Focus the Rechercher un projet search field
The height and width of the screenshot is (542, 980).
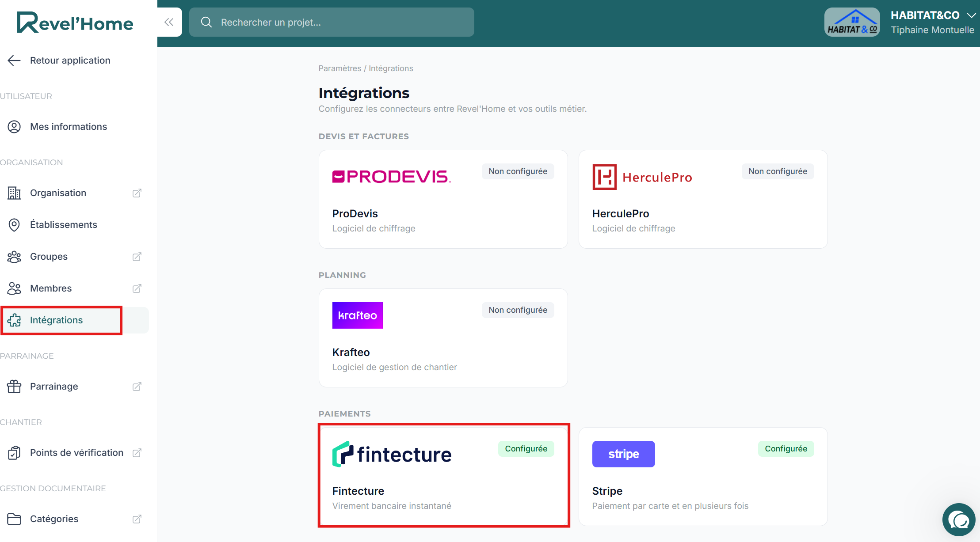tap(332, 22)
